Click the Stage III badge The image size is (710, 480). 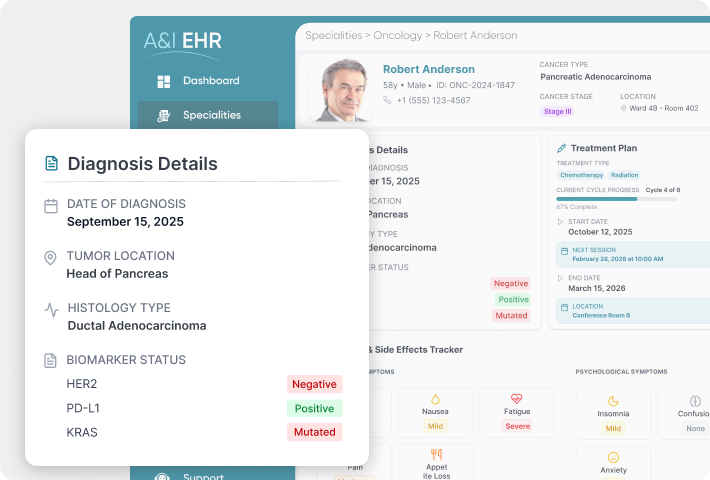[557, 111]
